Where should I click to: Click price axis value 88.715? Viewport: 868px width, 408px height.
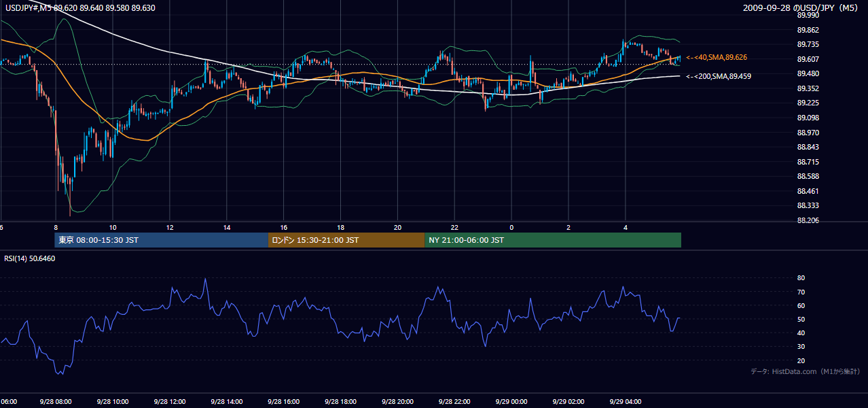pos(808,162)
